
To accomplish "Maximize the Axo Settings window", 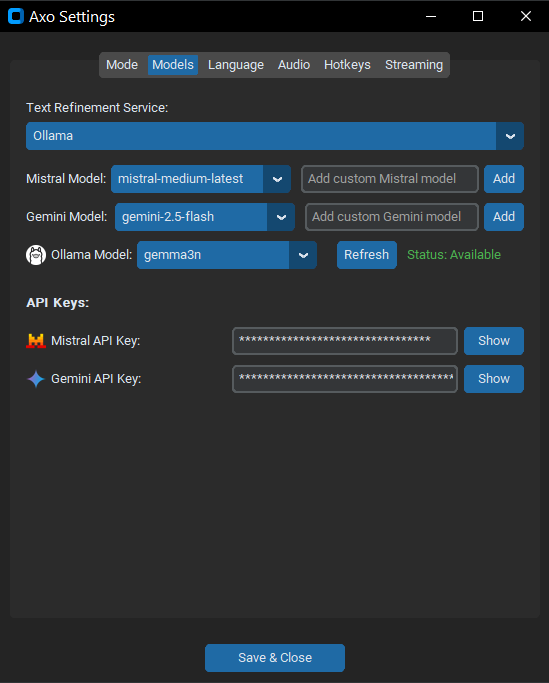I will pos(478,16).
